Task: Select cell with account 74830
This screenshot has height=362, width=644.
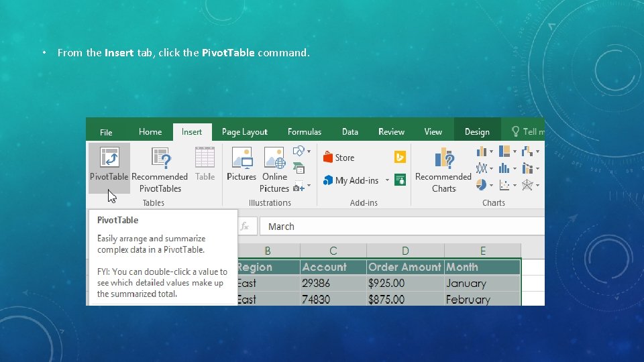Action: click(333, 299)
